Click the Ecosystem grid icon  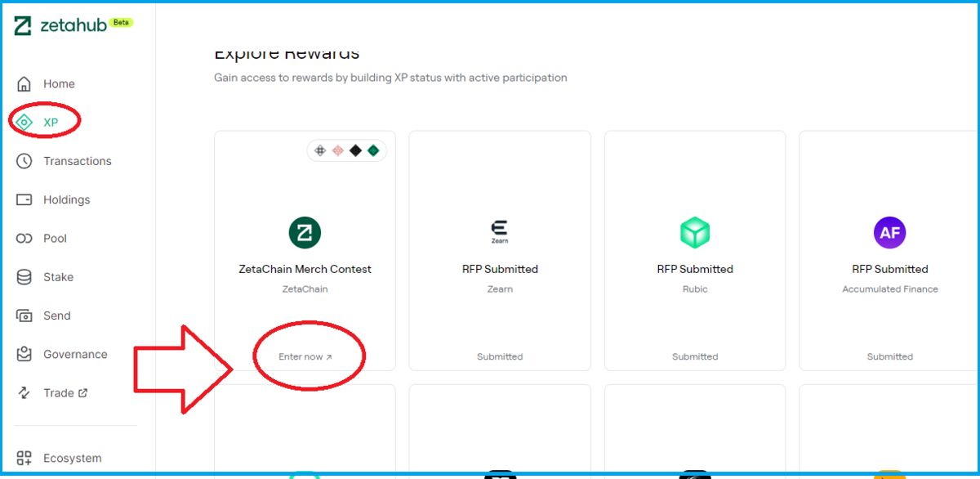tap(24, 458)
